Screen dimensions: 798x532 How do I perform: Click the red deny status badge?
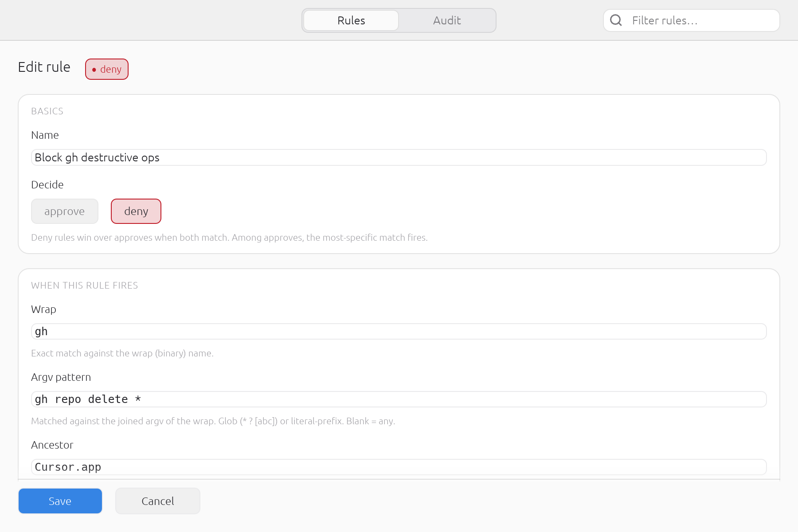[107, 69]
